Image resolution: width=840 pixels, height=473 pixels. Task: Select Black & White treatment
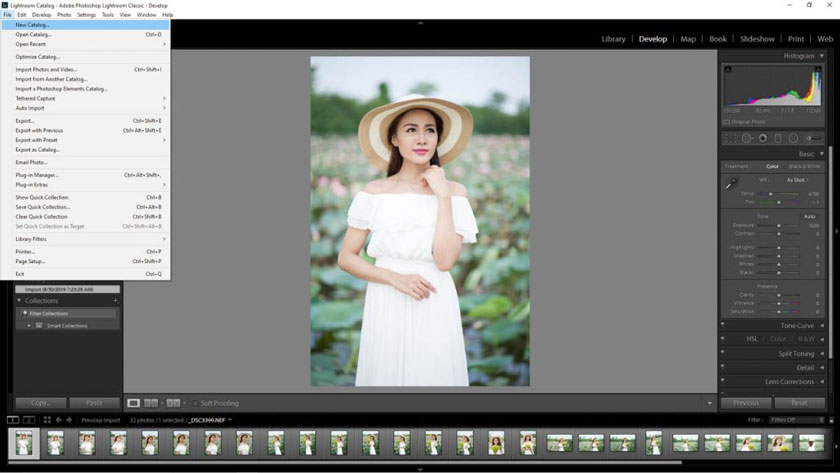[x=804, y=167]
